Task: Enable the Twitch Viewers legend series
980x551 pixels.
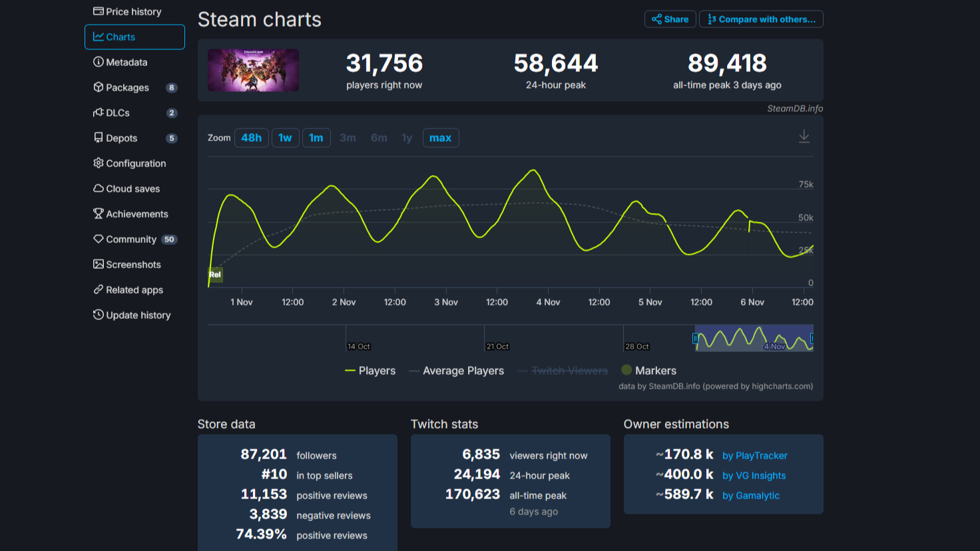Action: [563, 371]
